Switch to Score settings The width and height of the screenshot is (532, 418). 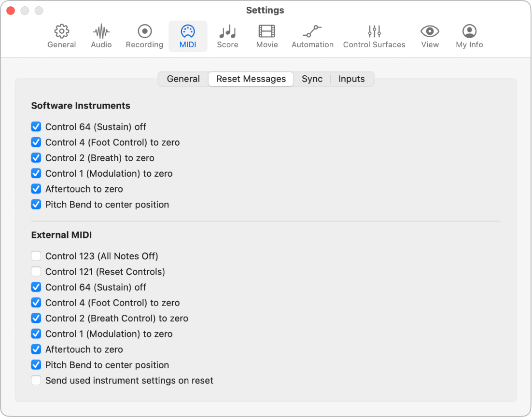tap(227, 35)
